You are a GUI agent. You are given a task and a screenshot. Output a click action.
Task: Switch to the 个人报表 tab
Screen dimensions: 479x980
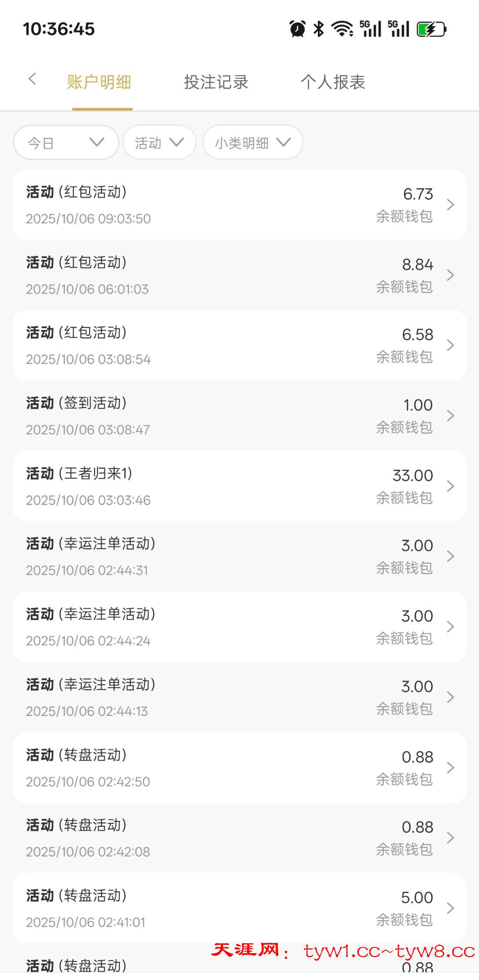coord(333,82)
